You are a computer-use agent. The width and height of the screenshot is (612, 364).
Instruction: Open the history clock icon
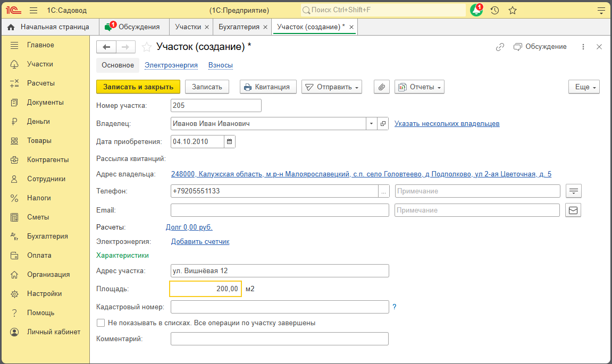click(494, 10)
